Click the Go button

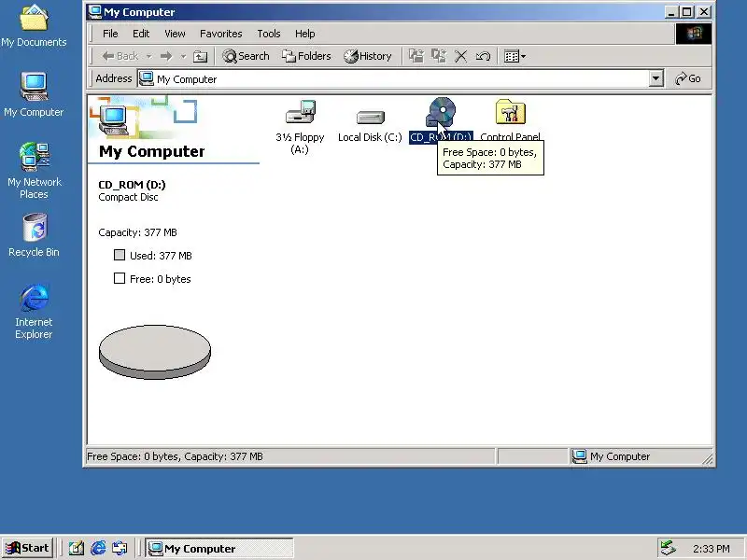688,78
